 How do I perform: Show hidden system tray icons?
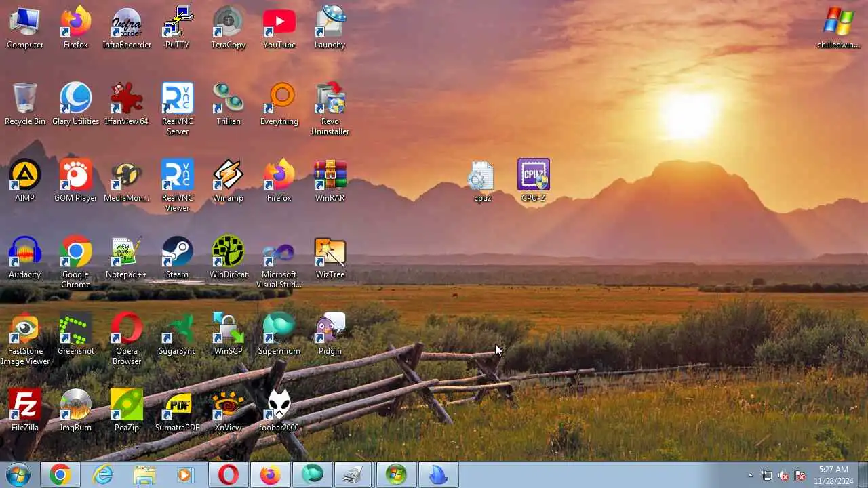click(x=750, y=475)
